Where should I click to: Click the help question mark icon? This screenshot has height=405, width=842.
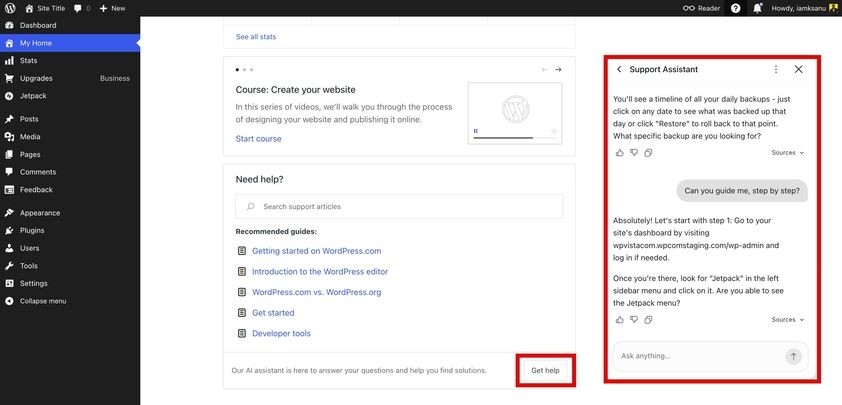click(735, 8)
